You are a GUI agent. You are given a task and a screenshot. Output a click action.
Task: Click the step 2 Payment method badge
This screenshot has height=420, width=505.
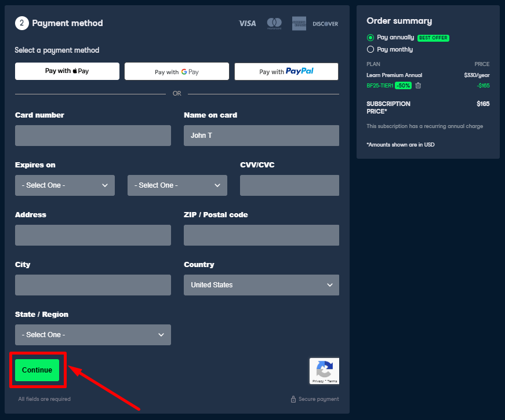coord(21,23)
